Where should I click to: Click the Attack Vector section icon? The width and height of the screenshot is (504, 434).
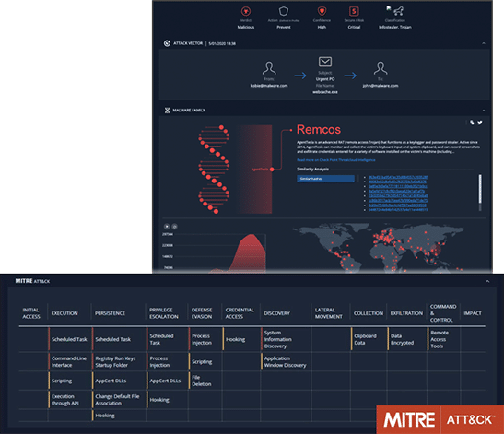(x=167, y=43)
